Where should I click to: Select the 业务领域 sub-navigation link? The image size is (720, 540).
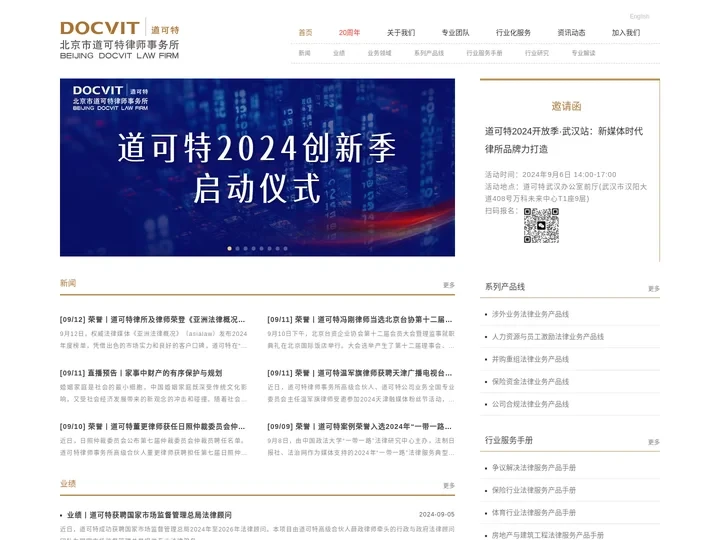[x=379, y=53]
